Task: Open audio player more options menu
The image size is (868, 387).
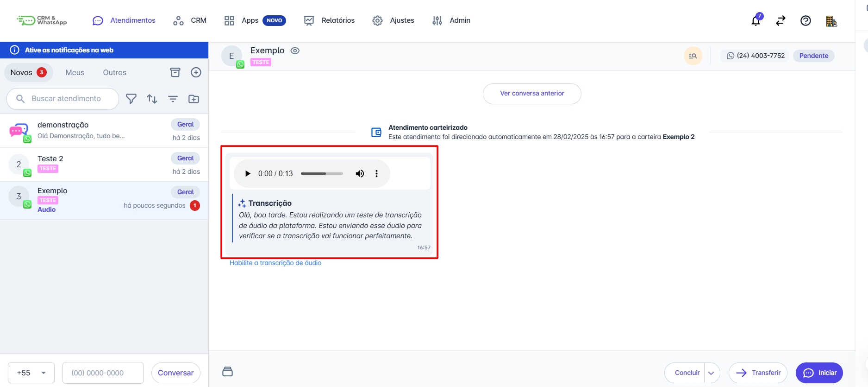Action: (376, 173)
